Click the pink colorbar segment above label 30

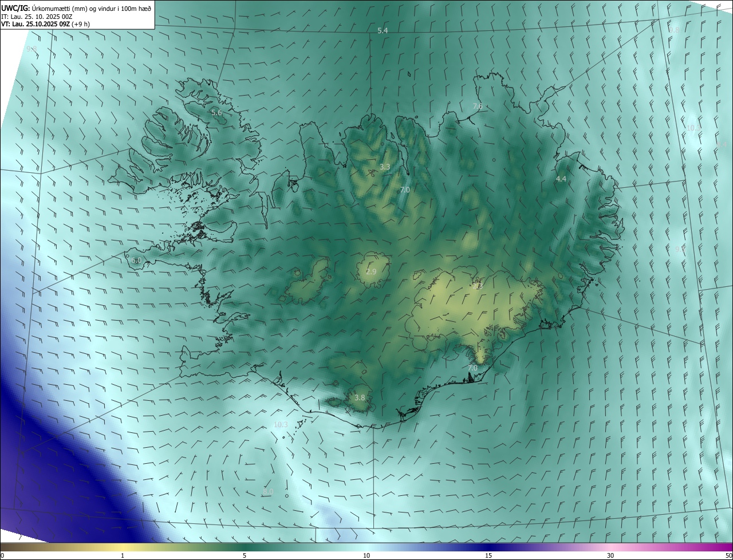point(610,547)
